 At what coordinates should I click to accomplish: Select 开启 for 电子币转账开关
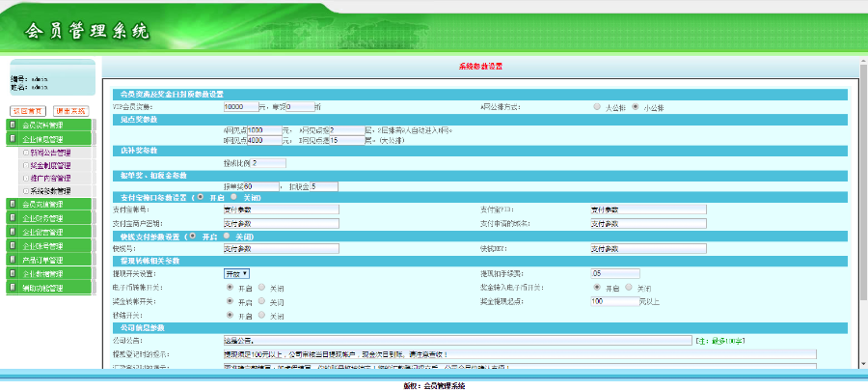point(231,288)
